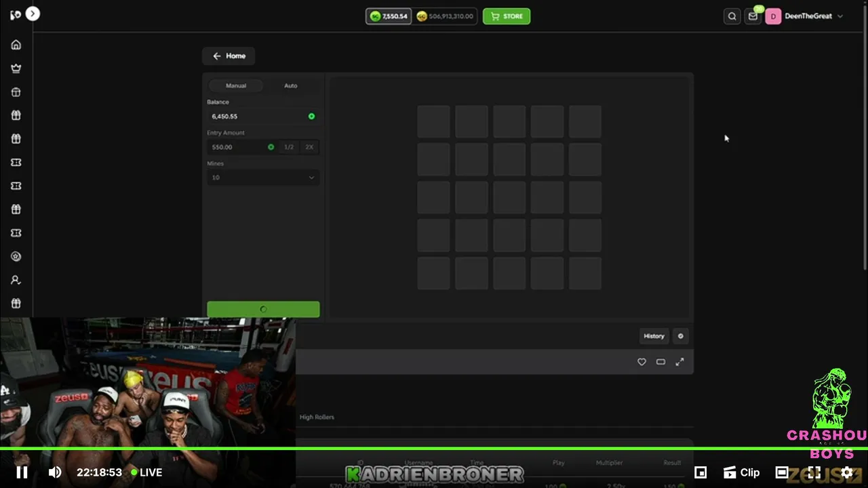Click the Entry Amount field

[243, 147]
